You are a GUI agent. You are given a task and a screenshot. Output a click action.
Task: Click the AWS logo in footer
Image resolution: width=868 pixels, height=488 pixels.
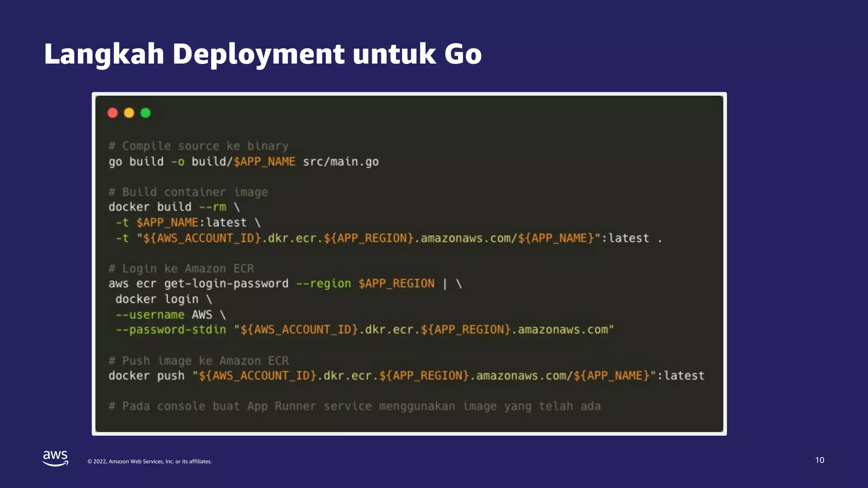click(56, 458)
